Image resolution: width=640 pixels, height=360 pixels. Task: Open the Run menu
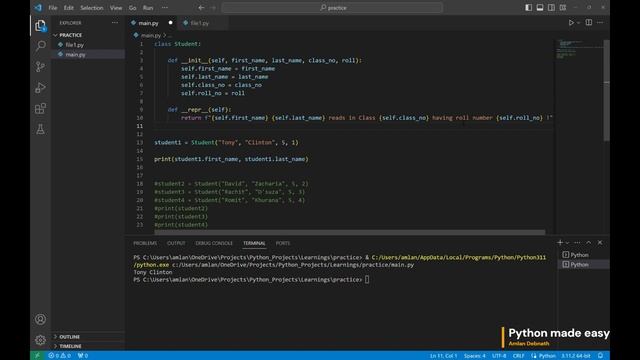(148, 8)
